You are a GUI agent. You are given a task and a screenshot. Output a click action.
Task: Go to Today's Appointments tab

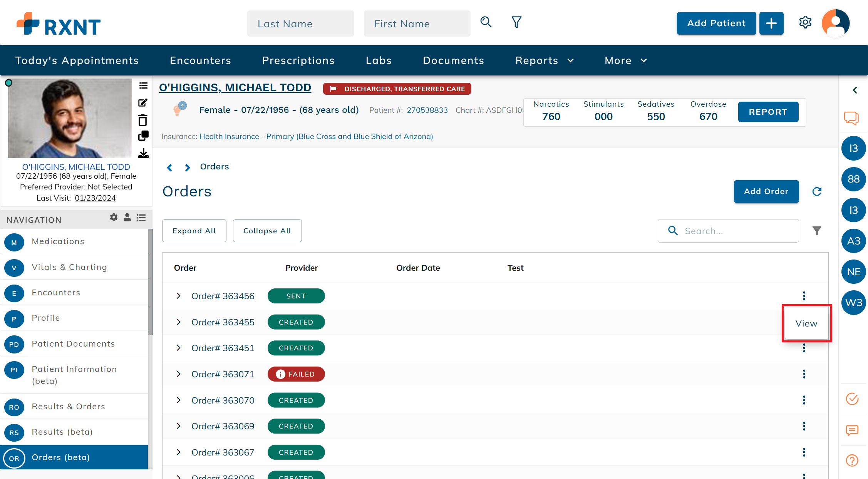click(77, 60)
